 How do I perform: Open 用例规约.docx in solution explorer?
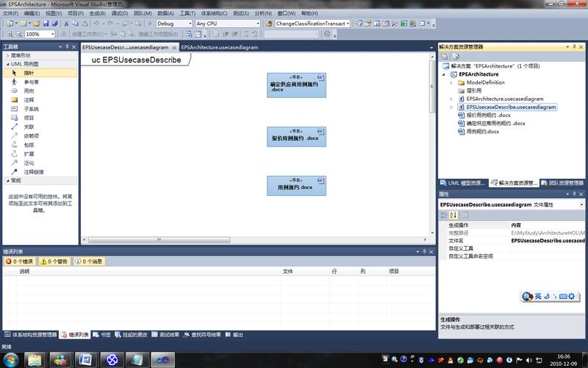coord(482,131)
